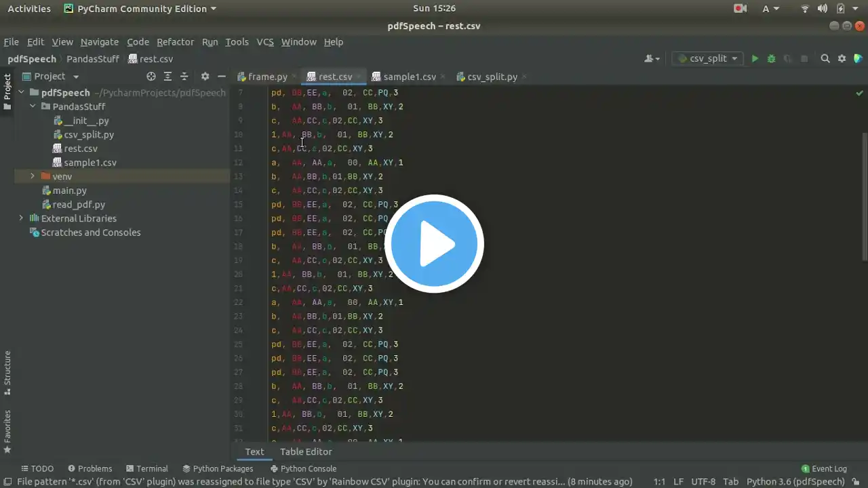Image resolution: width=868 pixels, height=488 pixels.
Task: Click the pdfSpeech breadcrumb in the navigation bar
Action: [32, 59]
